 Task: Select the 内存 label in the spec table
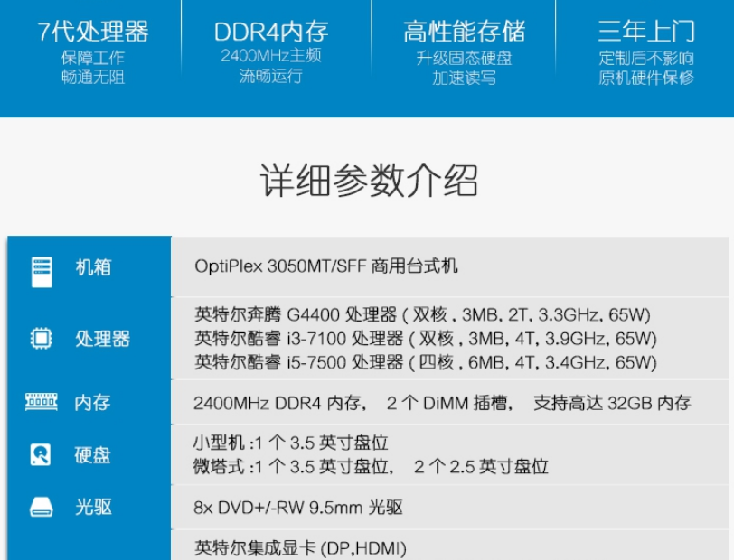93,402
